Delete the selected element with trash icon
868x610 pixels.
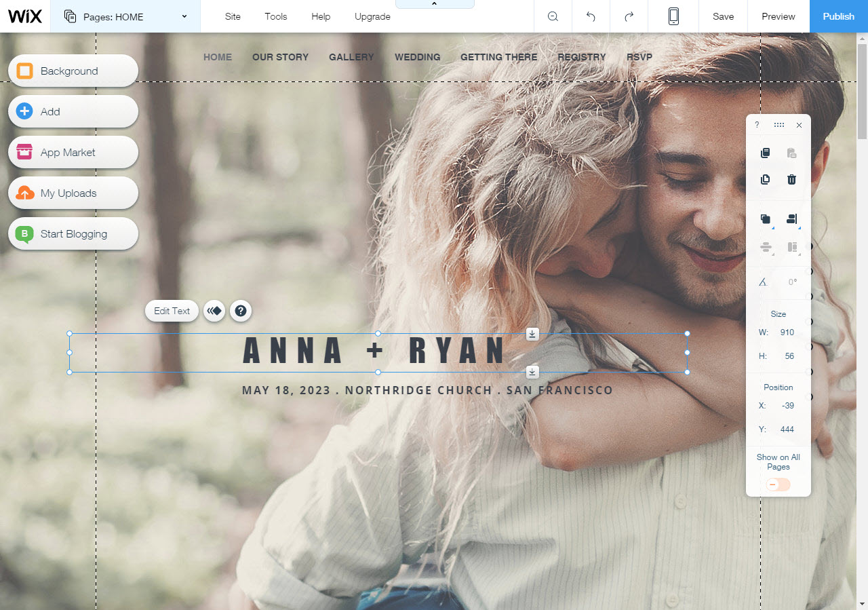coord(791,180)
